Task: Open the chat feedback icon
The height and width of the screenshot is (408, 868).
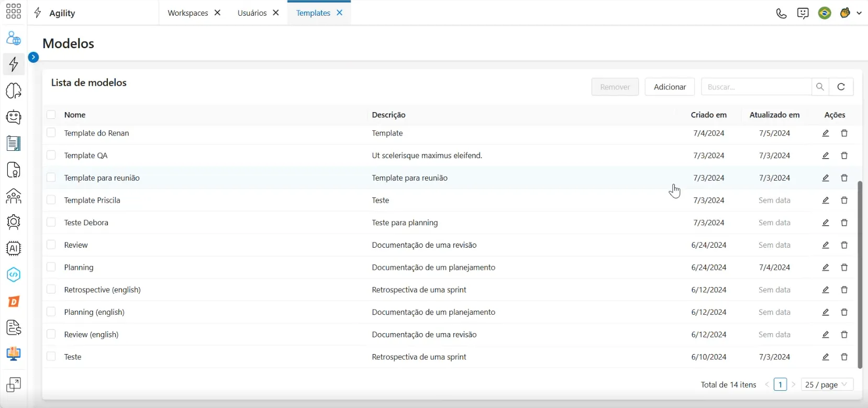Action: pyautogui.click(x=803, y=13)
